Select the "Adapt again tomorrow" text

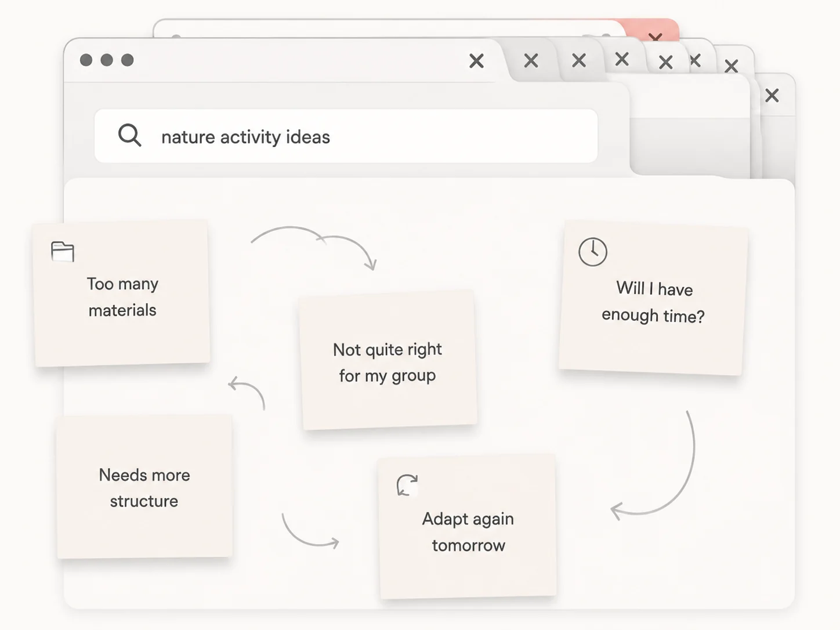(468, 532)
